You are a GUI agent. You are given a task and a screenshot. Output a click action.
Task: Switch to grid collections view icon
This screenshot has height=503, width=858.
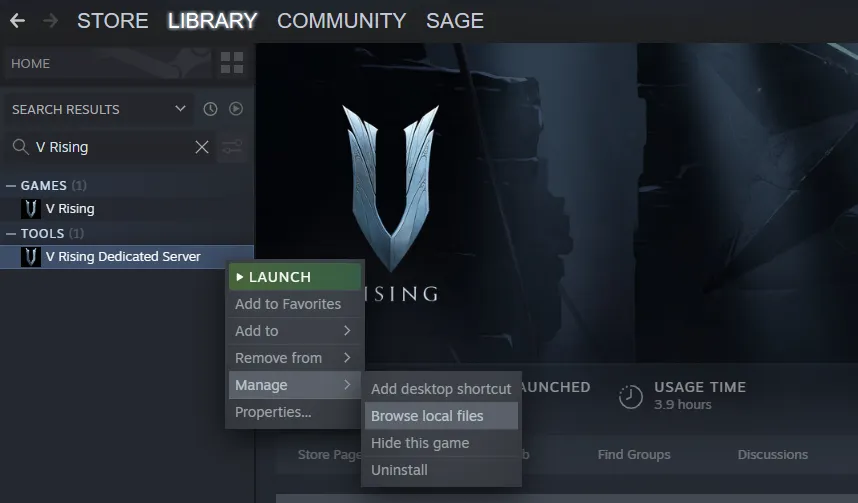coord(232,63)
